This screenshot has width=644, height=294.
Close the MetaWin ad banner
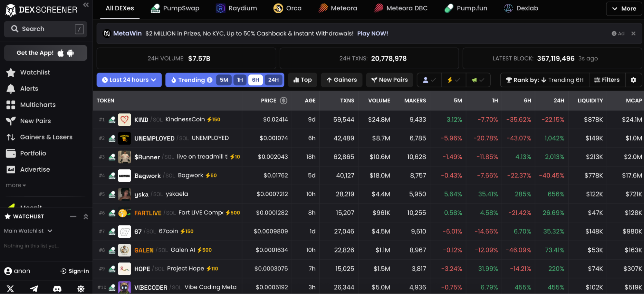[633, 33]
